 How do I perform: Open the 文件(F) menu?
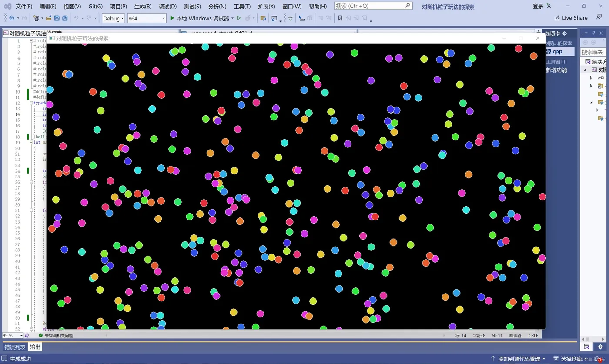(x=24, y=7)
